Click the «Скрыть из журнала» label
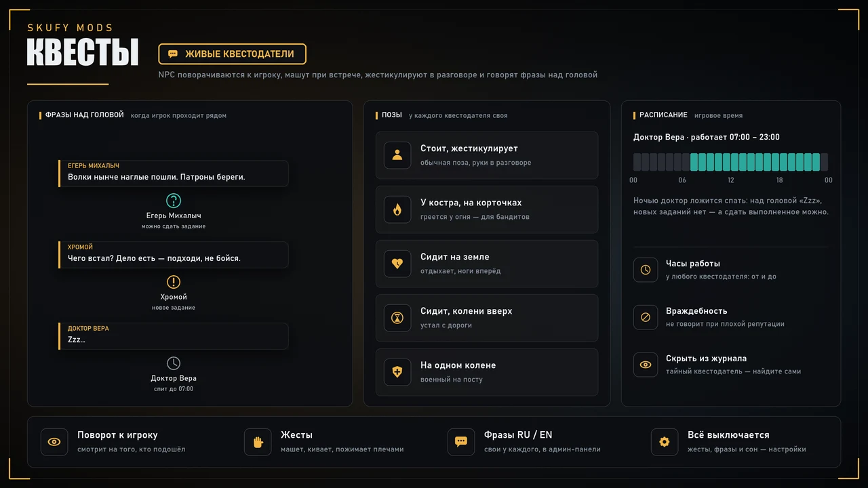Screen dimensions: 868x488 [706, 359]
